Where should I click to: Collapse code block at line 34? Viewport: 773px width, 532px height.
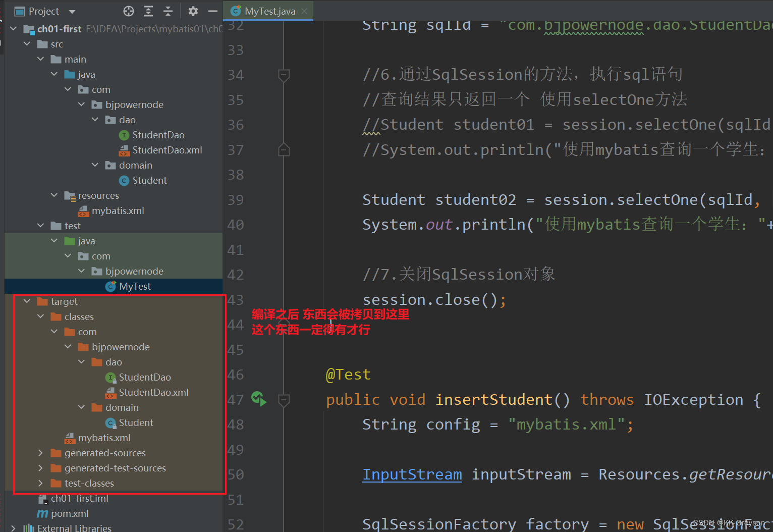point(284,75)
